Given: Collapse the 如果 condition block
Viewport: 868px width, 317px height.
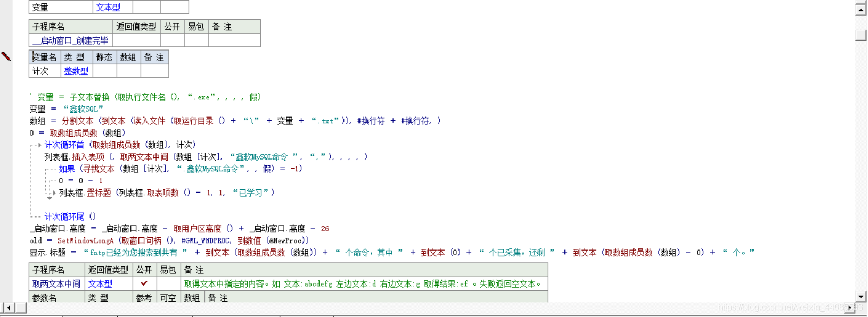Looking at the screenshot, I should point(50,169).
